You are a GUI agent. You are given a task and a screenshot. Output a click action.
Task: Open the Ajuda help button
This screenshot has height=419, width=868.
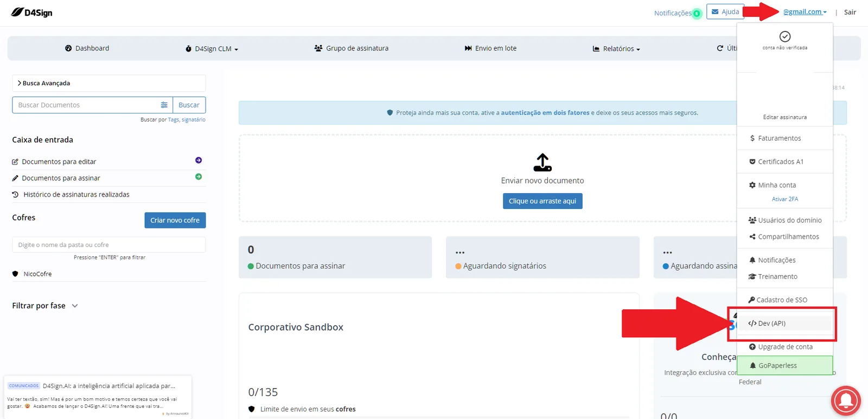click(x=725, y=12)
